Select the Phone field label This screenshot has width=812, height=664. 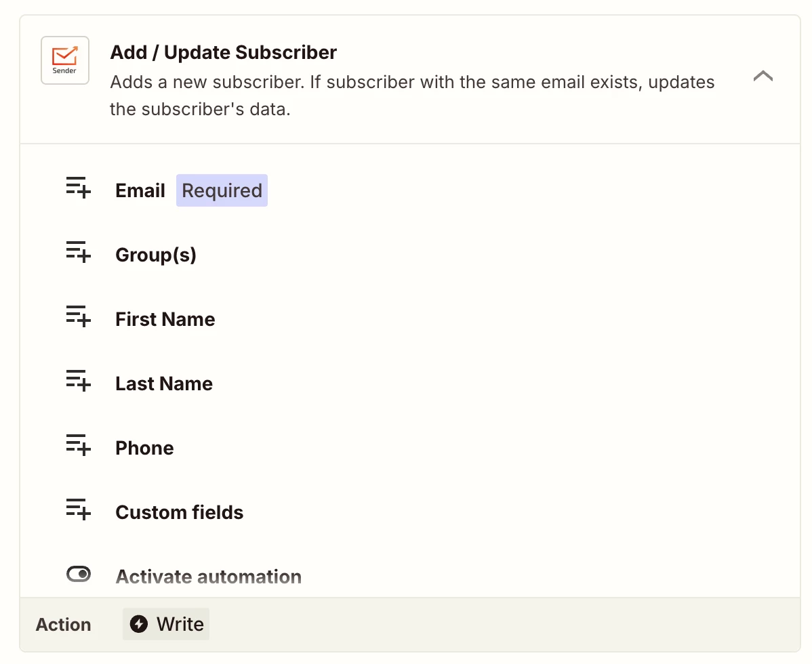click(x=144, y=448)
